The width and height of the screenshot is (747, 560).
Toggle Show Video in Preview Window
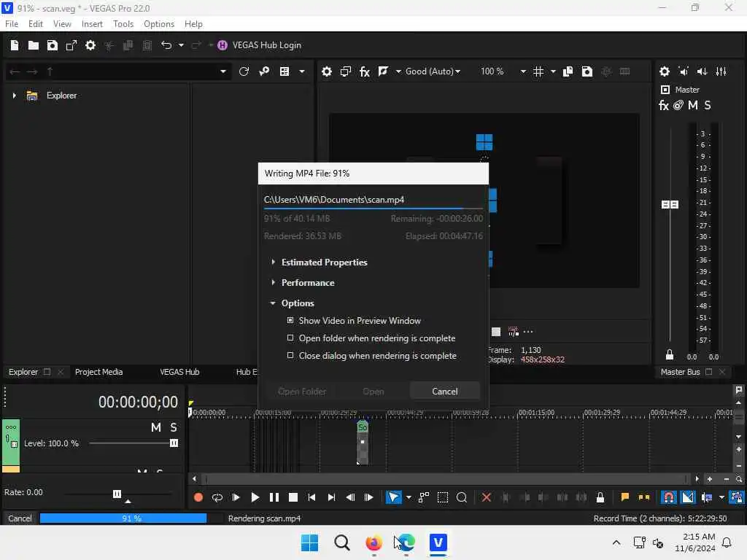pyautogui.click(x=290, y=321)
